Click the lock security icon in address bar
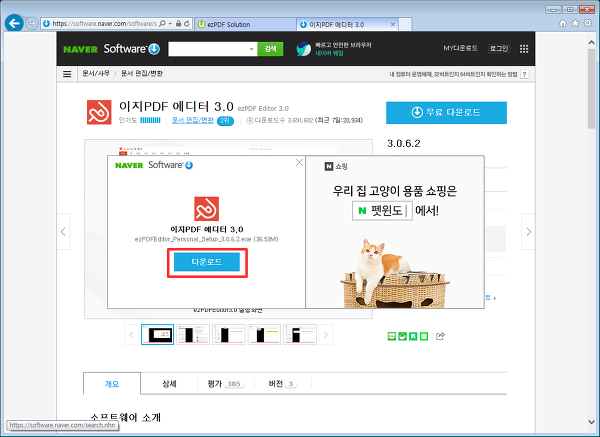Image resolution: width=600 pixels, height=437 pixels. [x=178, y=24]
